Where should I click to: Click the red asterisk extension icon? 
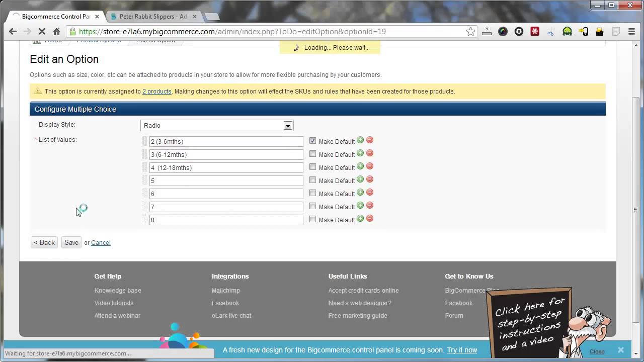click(x=535, y=32)
